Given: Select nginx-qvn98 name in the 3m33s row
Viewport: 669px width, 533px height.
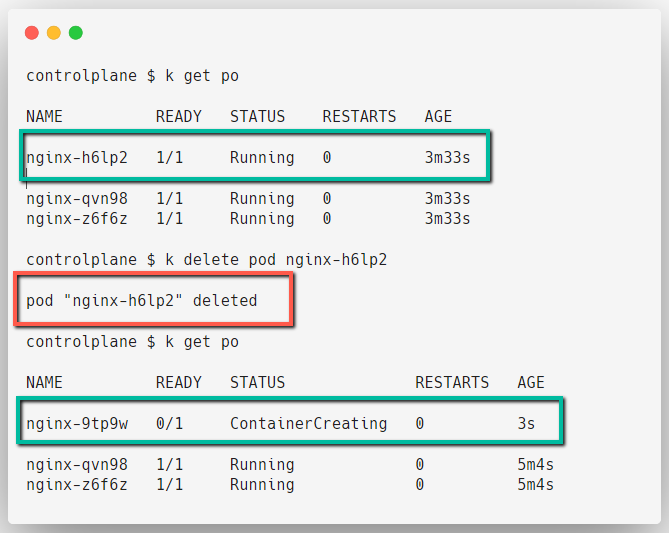Looking at the screenshot, I should [x=77, y=198].
